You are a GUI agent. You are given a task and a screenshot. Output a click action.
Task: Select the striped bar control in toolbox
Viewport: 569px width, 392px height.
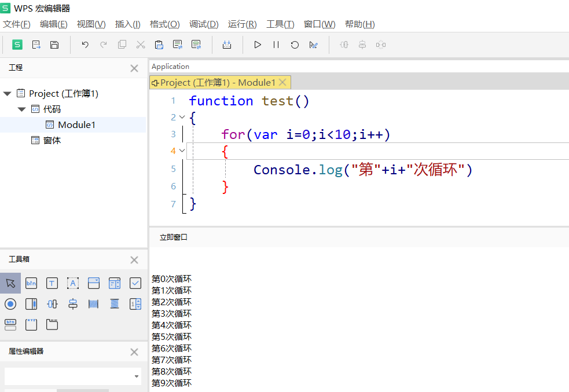[94, 304]
